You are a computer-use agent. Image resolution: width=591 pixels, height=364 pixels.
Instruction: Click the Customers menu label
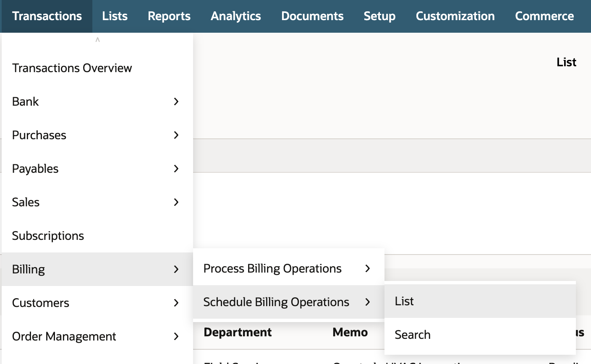pos(41,303)
